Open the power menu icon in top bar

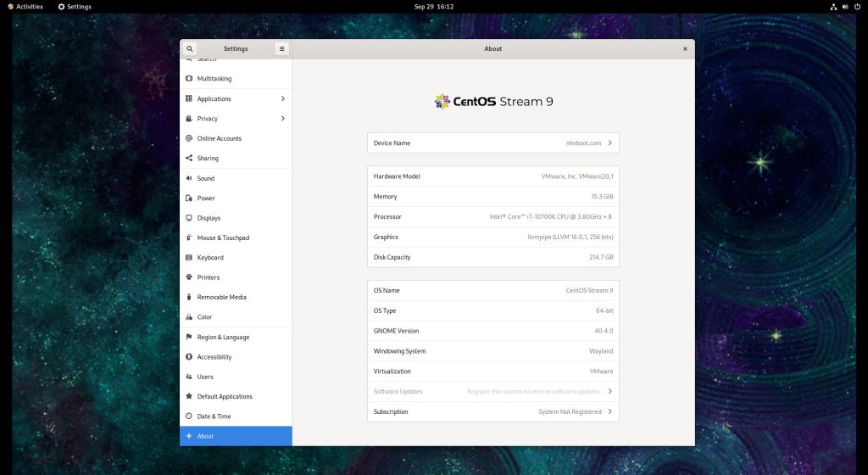coord(857,7)
